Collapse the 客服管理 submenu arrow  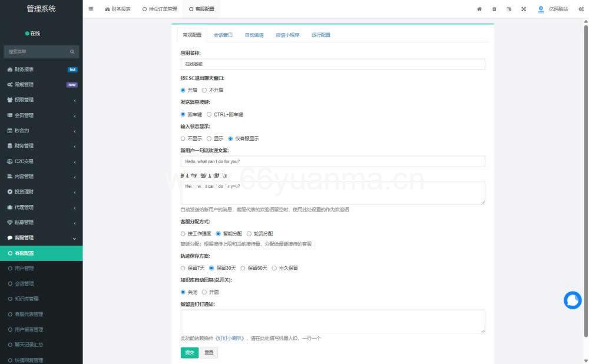tap(74, 239)
